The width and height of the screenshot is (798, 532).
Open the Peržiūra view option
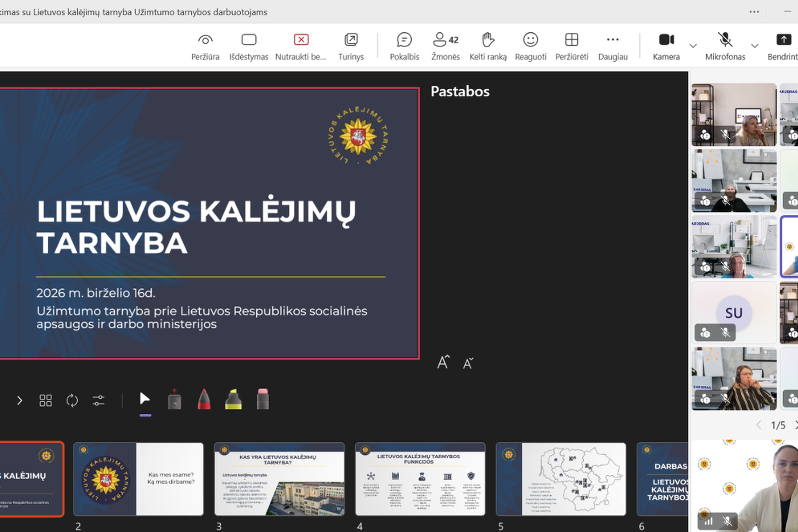205,47
